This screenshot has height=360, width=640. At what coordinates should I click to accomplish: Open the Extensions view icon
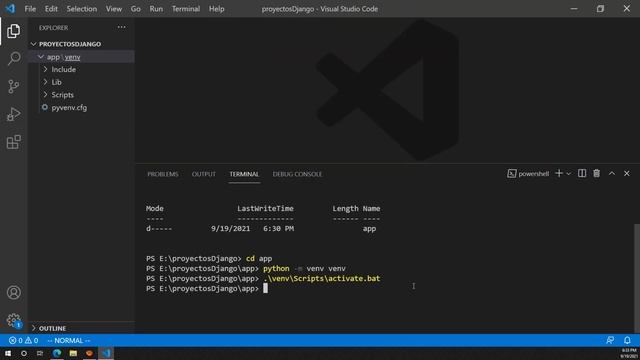[x=13, y=142]
